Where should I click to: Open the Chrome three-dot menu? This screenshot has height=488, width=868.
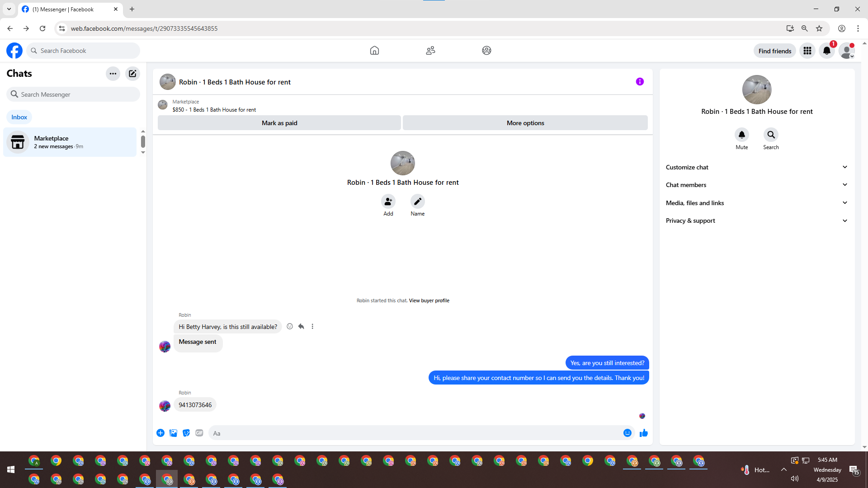(x=858, y=28)
